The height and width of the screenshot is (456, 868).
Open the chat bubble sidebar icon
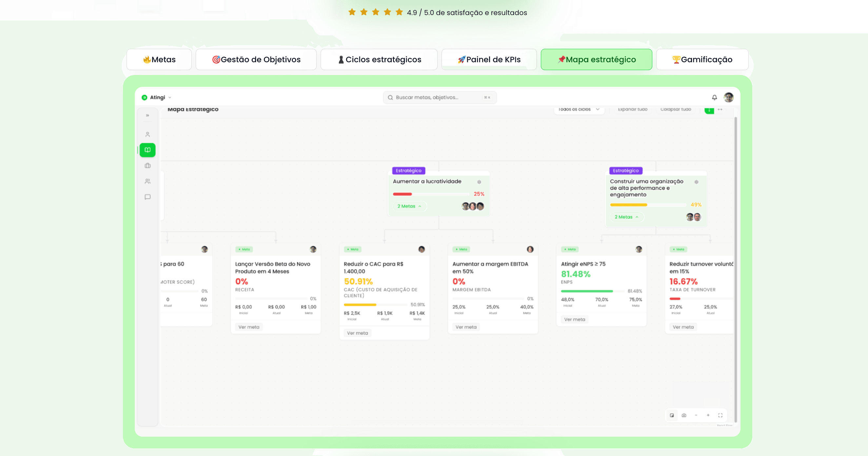(148, 197)
